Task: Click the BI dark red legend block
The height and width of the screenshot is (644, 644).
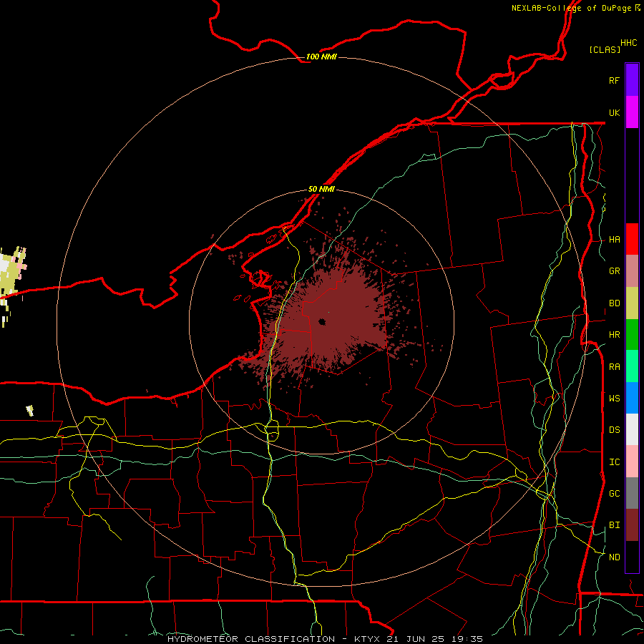Action: point(632,525)
